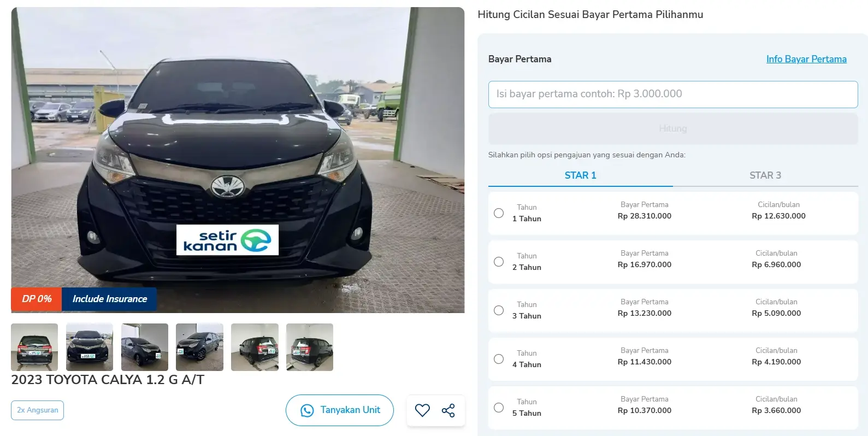Click the Bayar Pertama input field
This screenshot has width=868, height=436.
[672, 95]
